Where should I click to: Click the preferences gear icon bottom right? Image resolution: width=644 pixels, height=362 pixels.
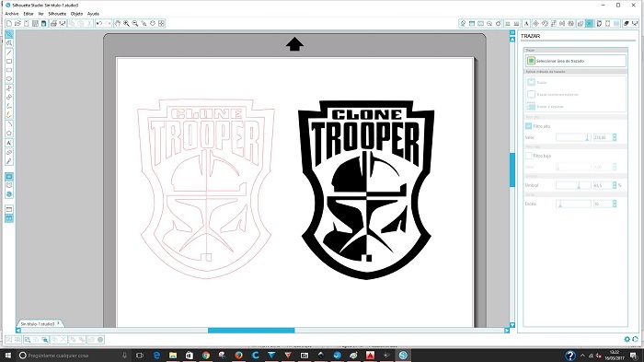627,339
